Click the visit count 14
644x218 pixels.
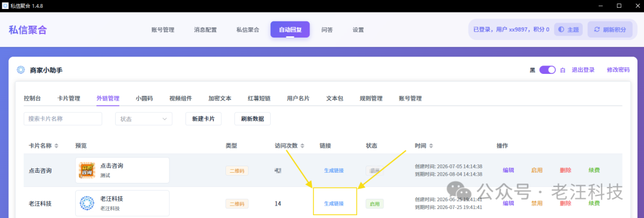[278, 203]
